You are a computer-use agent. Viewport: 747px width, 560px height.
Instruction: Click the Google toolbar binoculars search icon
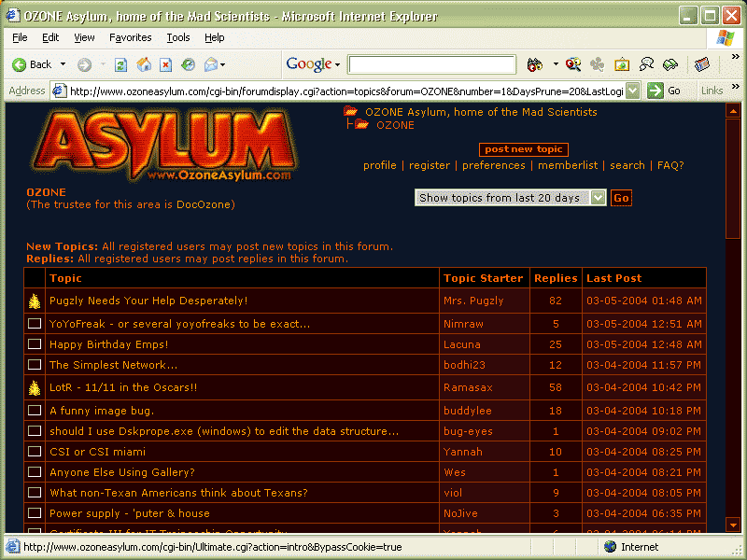tap(534, 64)
